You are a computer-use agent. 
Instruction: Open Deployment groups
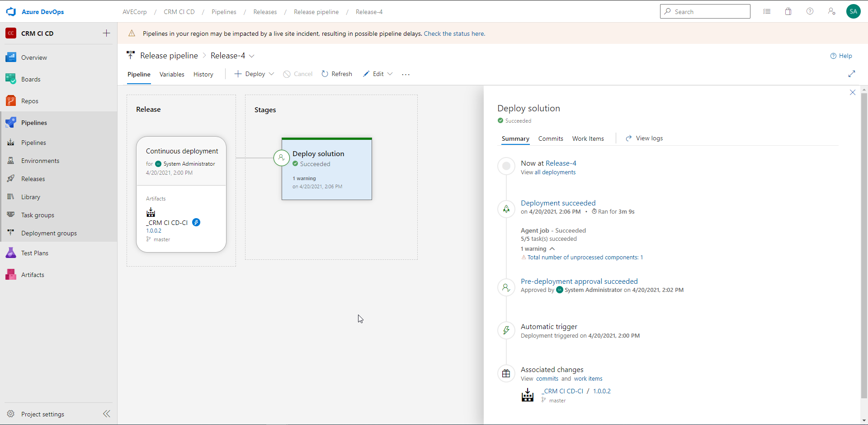click(x=49, y=233)
